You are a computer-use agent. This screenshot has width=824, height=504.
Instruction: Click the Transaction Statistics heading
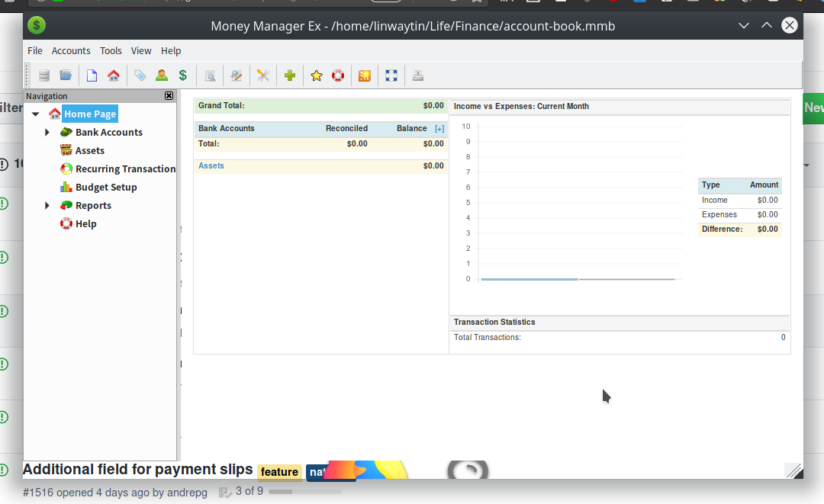(x=494, y=322)
